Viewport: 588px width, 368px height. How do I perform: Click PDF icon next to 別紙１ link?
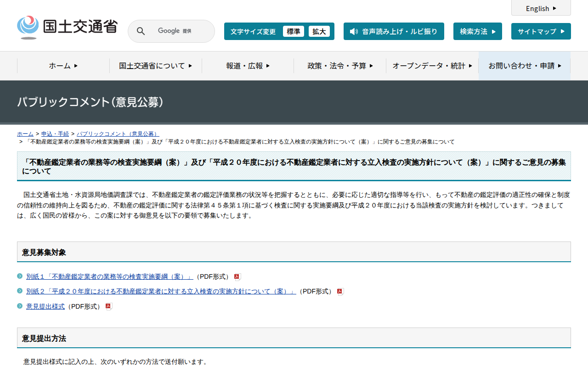pyautogui.click(x=237, y=277)
